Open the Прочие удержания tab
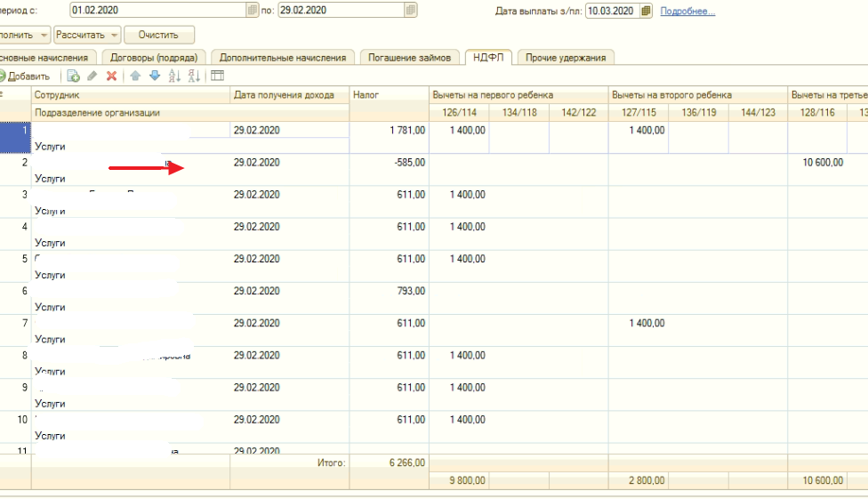 566,58
